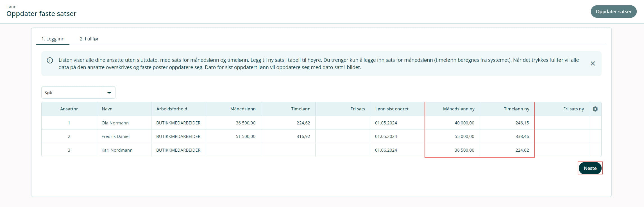Click the filter icon beside search
Image resolution: width=644 pixels, height=207 pixels.
point(109,92)
